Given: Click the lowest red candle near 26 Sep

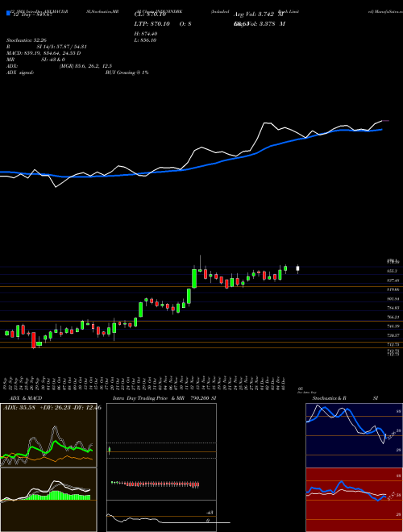Looking at the screenshot, I should pos(34,340).
